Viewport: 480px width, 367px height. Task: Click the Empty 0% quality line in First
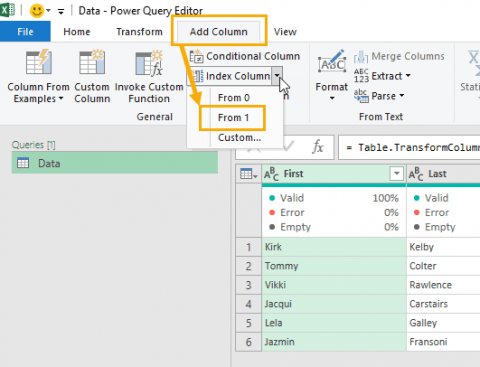(x=334, y=227)
